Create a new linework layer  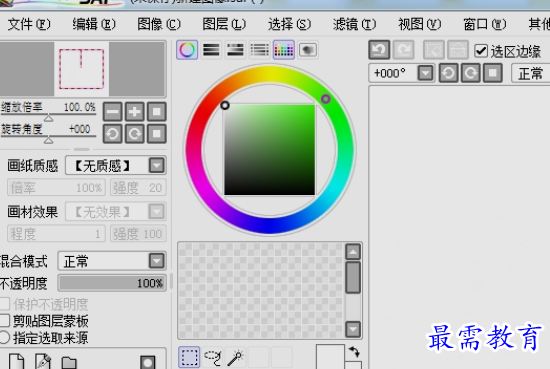click(x=43, y=361)
